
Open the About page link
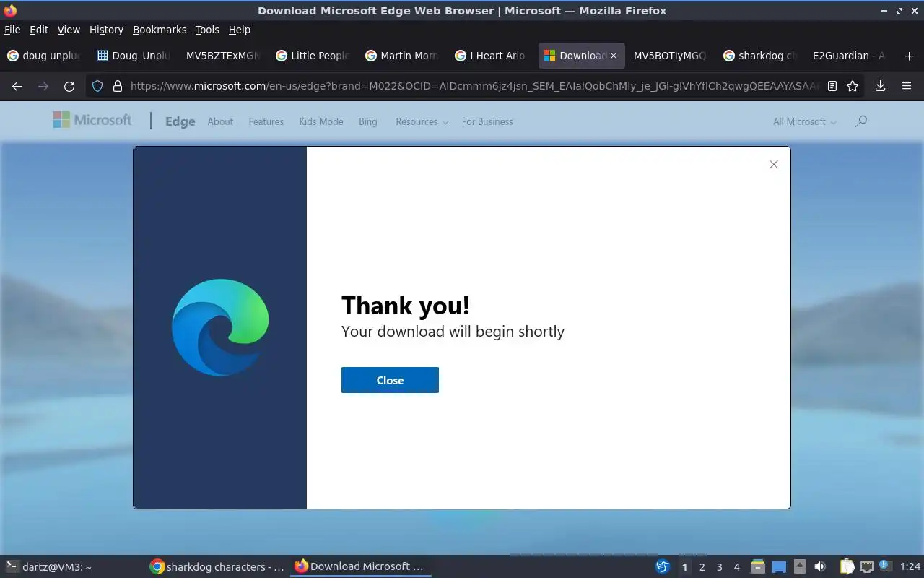coord(220,121)
